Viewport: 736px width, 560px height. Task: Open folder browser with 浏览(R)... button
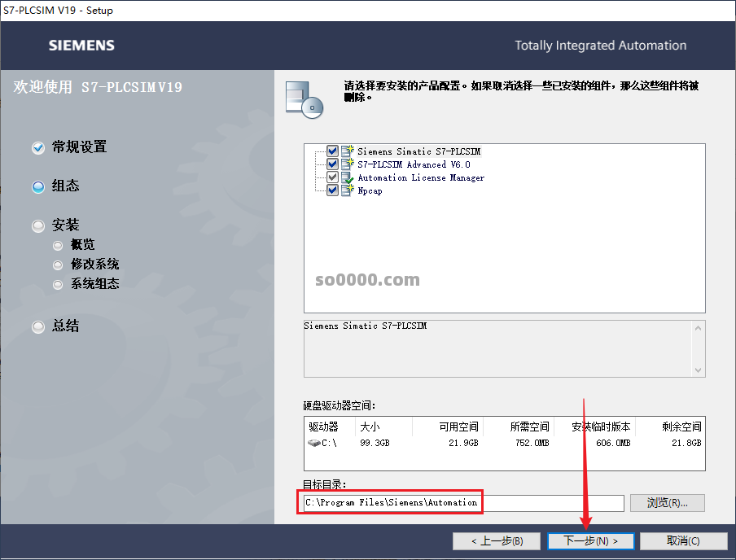(667, 503)
